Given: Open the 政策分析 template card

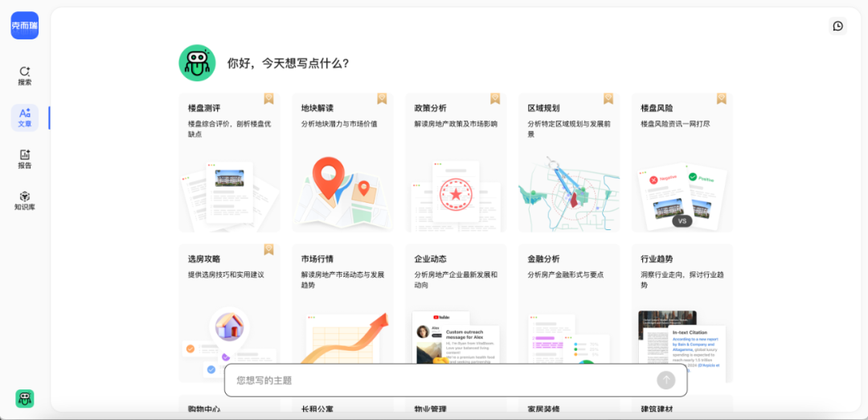Looking at the screenshot, I should click(x=456, y=163).
